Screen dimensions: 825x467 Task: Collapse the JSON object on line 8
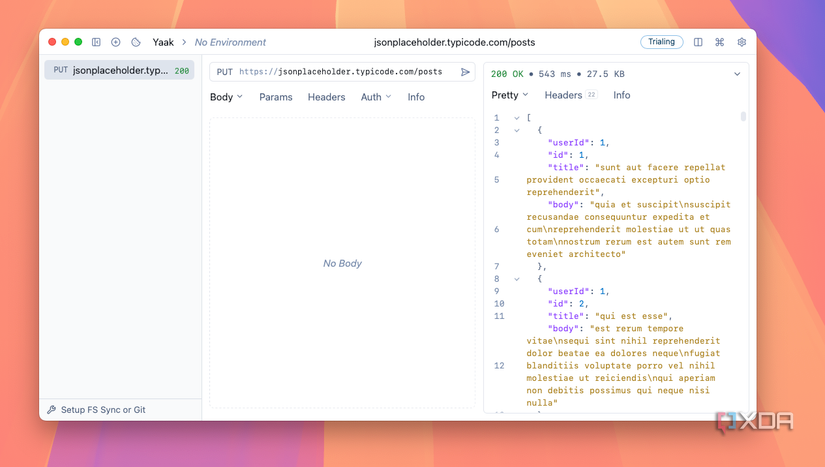point(517,279)
